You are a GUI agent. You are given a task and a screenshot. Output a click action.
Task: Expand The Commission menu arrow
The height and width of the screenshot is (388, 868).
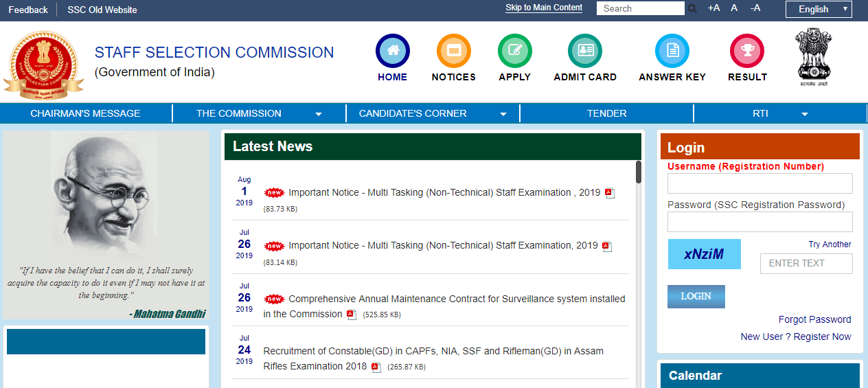319,114
